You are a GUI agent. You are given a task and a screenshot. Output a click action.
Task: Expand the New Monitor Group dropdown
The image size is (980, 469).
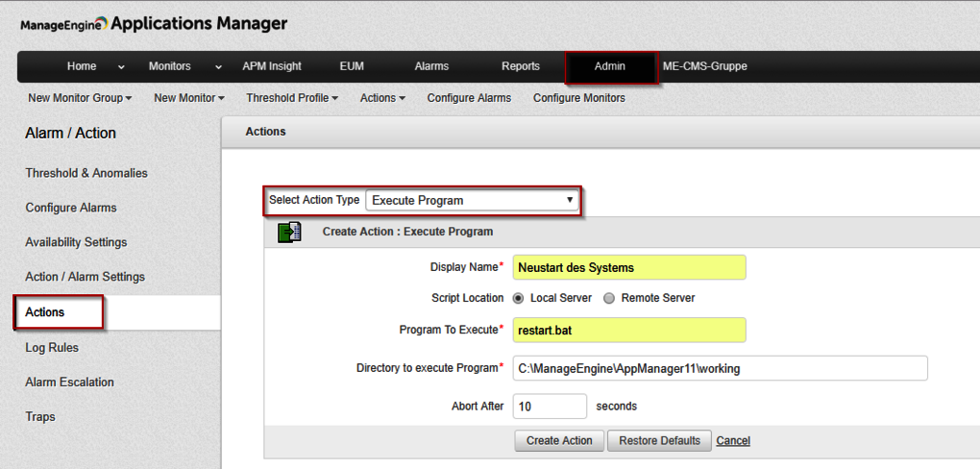click(x=80, y=98)
